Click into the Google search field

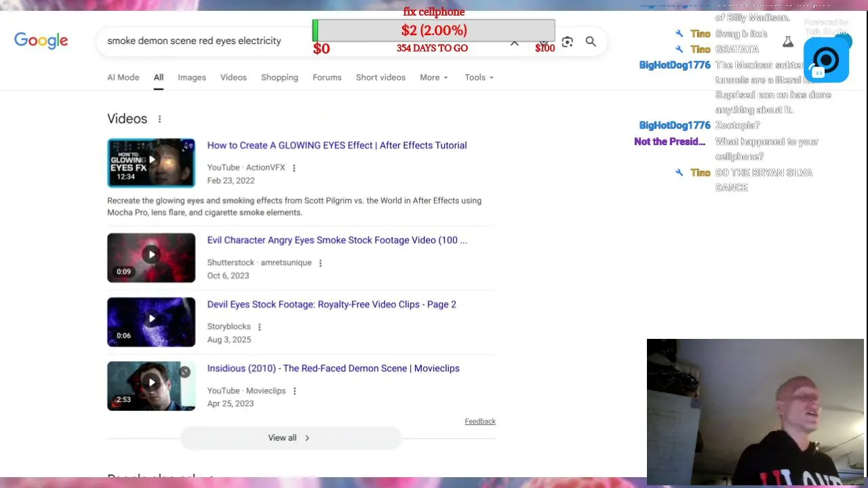click(x=203, y=41)
